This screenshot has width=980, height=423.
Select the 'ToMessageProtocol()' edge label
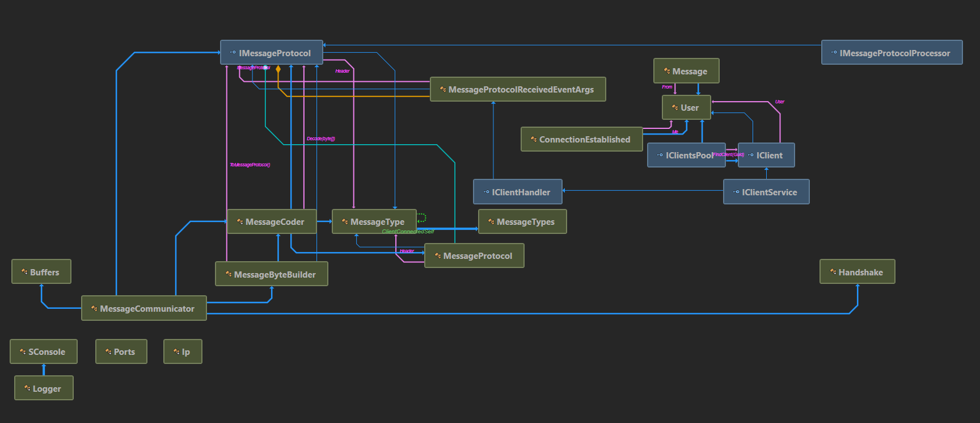(250, 165)
